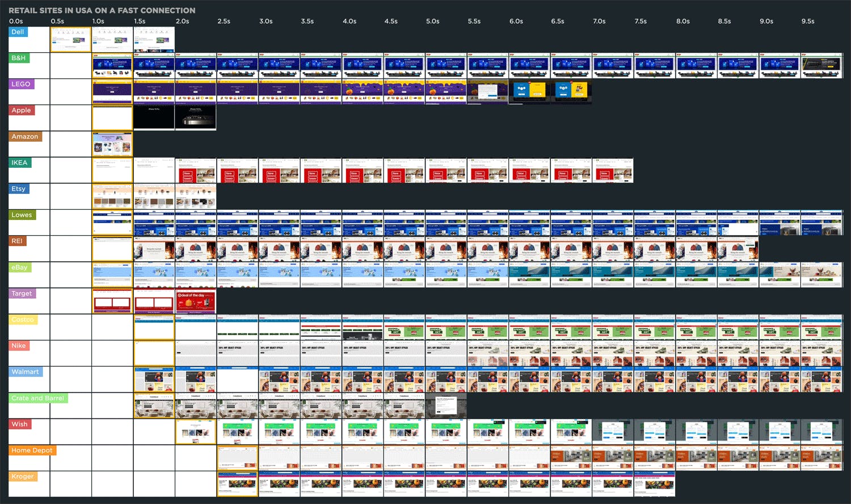Image resolution: width=851 pixels, height=504 pixels.
Task: Jump to the 9.5s time marker
Action: 807,22
